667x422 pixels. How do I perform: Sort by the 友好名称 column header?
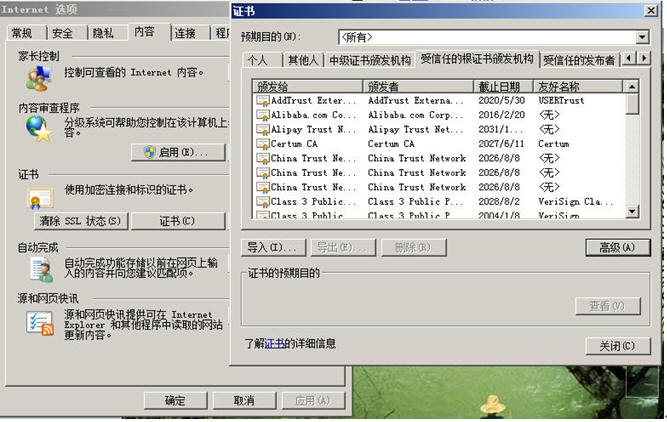click(x=578, y=87)
